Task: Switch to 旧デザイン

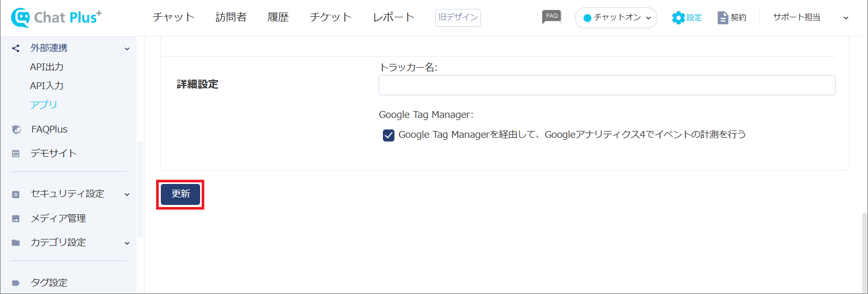Action: (458, 17)
